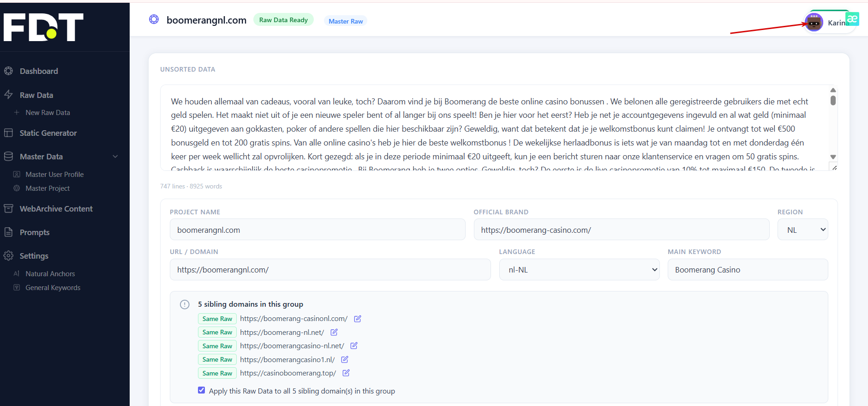
Task: Edit sibling domain boomerang-casinonl.com
Action: 358,319
